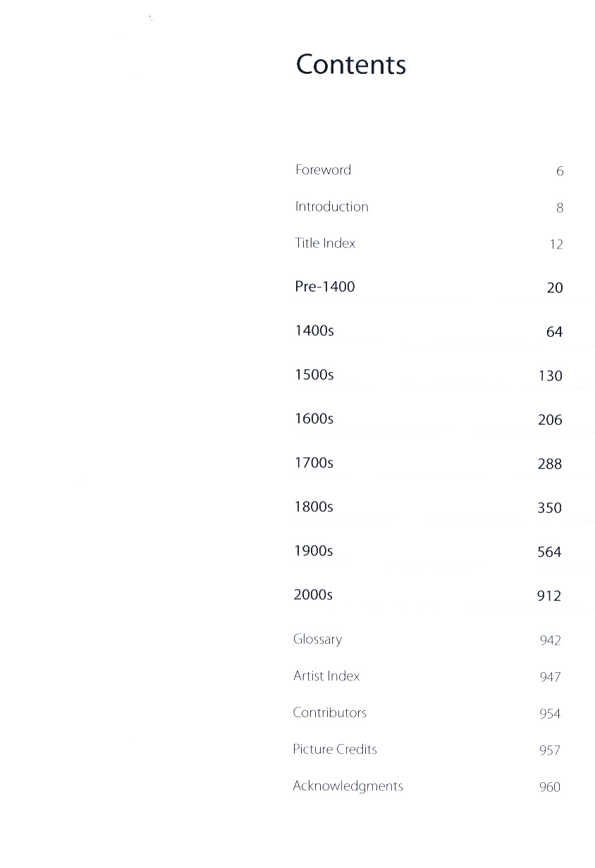Image resolution: width=595 pixels, height=868 pixels.
Task: Navigate to the 1600s chapter
Action: [314, 418]
